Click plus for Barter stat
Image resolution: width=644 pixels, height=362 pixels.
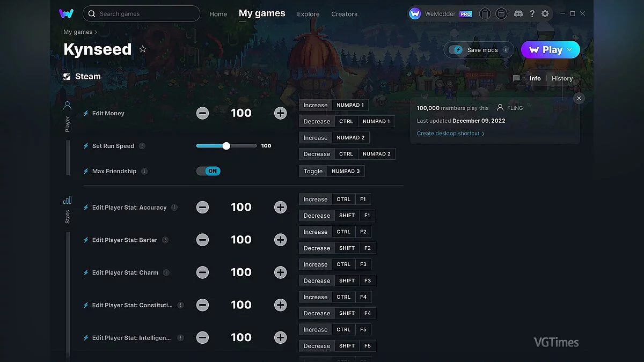coord(280,240)
